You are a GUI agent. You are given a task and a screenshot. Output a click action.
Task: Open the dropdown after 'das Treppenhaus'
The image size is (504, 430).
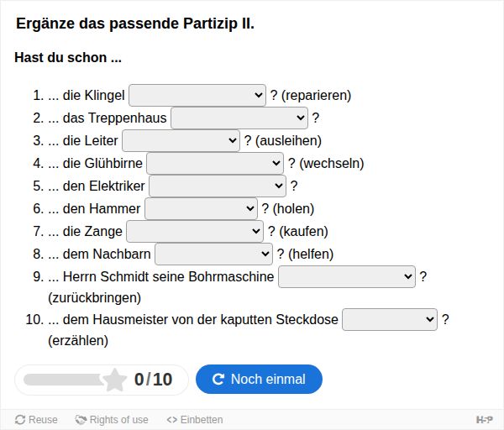(239, 118)
